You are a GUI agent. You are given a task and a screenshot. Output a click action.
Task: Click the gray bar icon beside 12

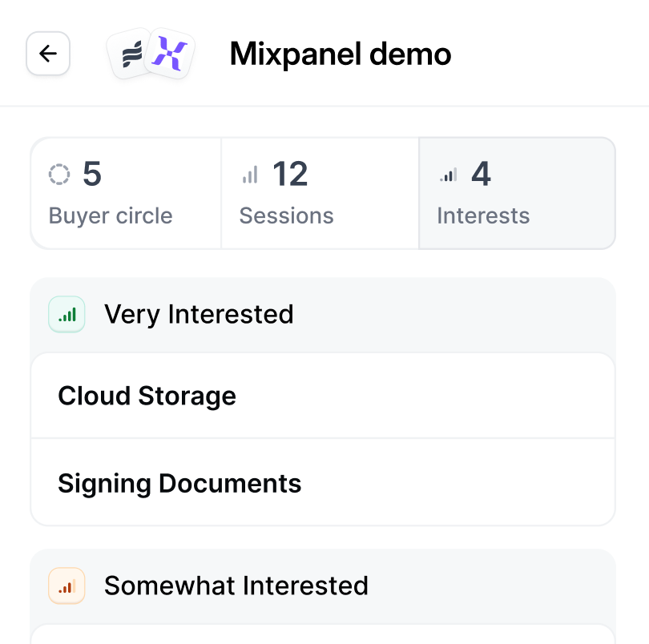pos(250,175)
